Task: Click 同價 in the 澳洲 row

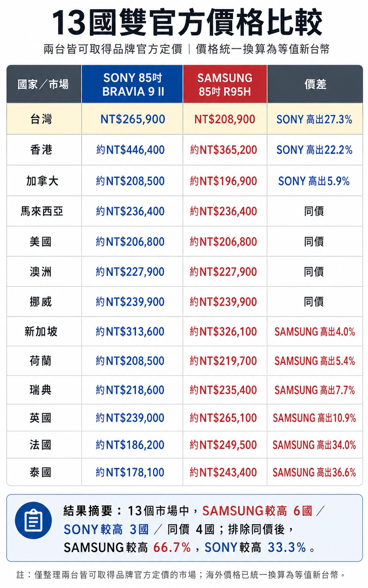Action: pos(314,272)
